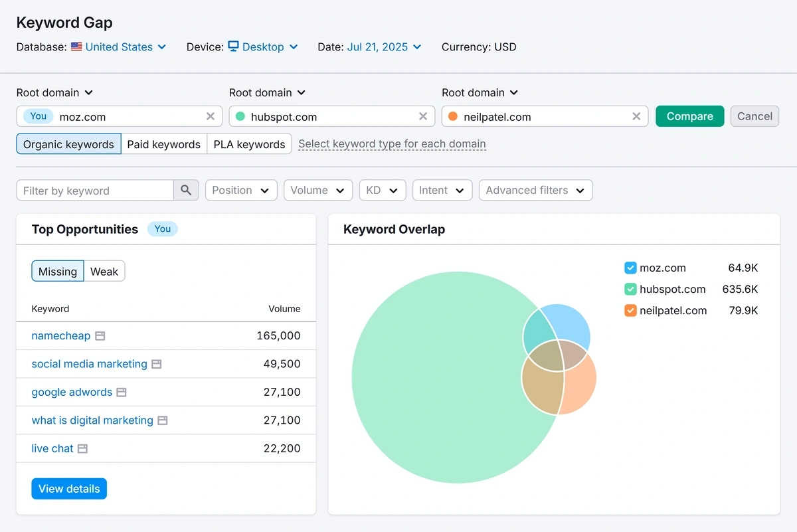Click the green dot before hubspot.com
The height and width of the screenshot is (532, 797).
240,116
